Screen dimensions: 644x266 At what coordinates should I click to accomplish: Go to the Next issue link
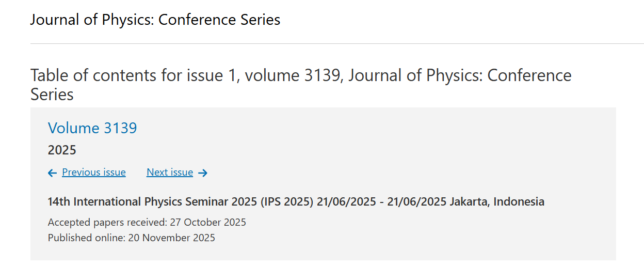coord(170,173)
